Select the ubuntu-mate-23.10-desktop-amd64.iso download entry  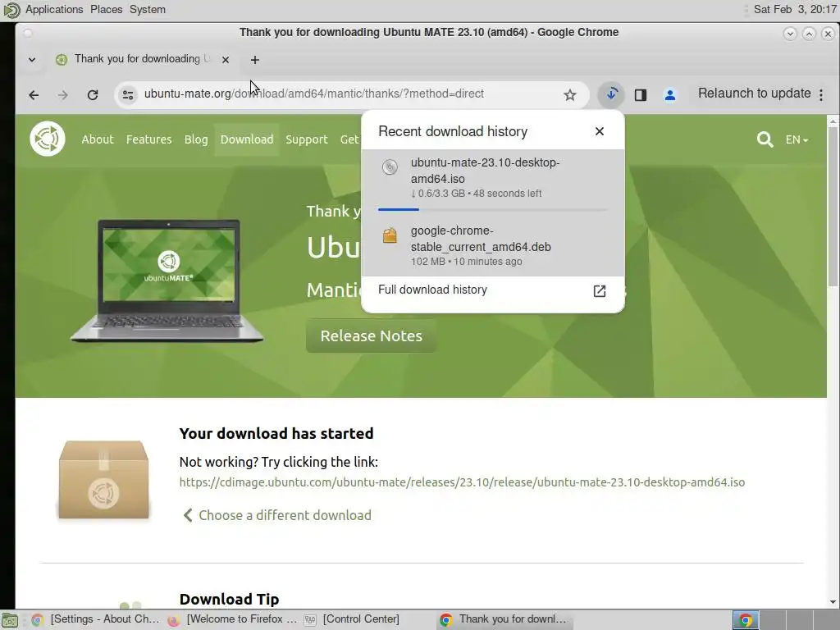[x=493, y=183]
